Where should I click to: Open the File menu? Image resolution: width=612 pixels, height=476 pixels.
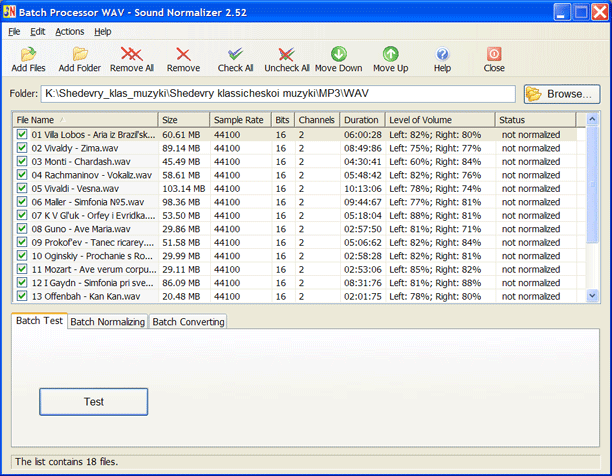pyautogui.click(x=14, y=32)
